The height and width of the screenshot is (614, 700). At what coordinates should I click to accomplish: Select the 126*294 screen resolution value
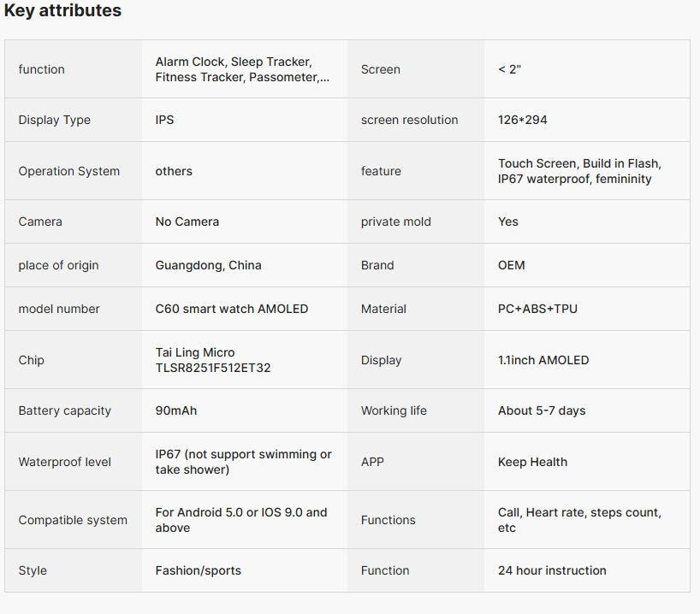pyautogui.click(x=523, y=120)
